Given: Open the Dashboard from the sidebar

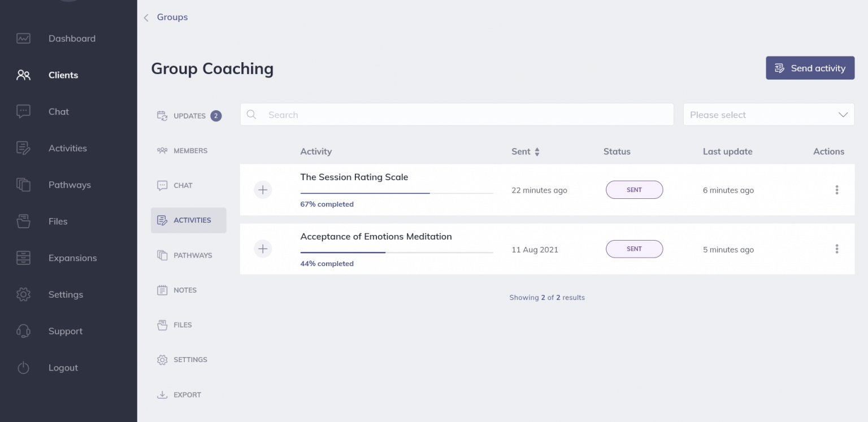Looking at the screenshot, I should click(x=72, y=38).
